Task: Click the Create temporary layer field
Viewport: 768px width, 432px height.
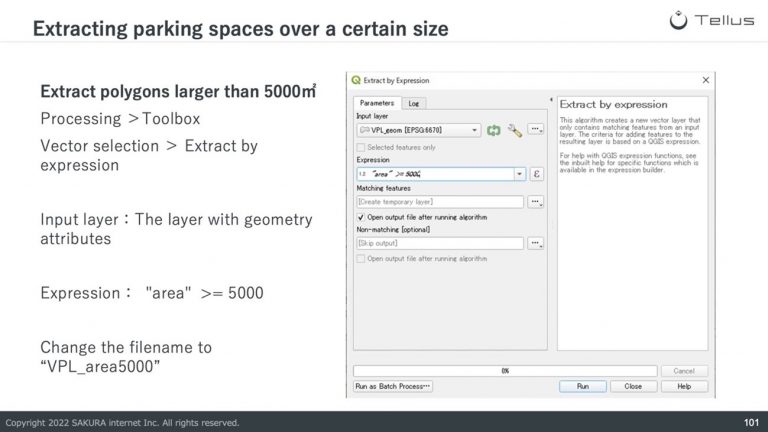Action: click(x=440, y=202)
